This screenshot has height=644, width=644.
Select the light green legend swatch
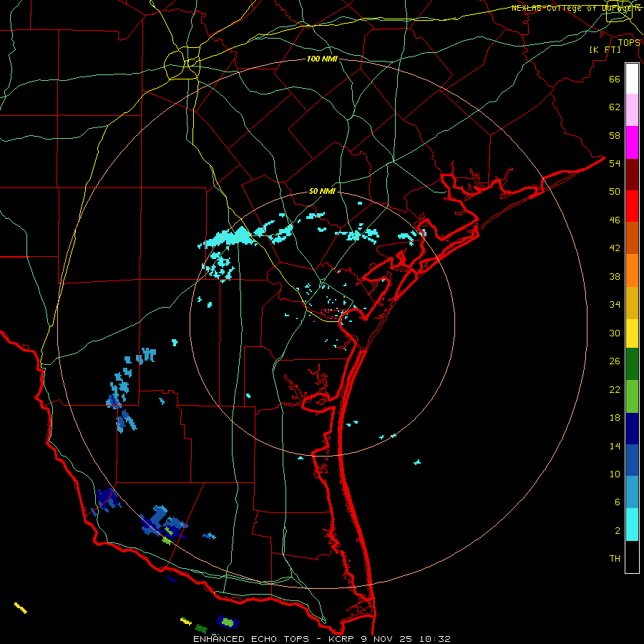pos(632,396)
